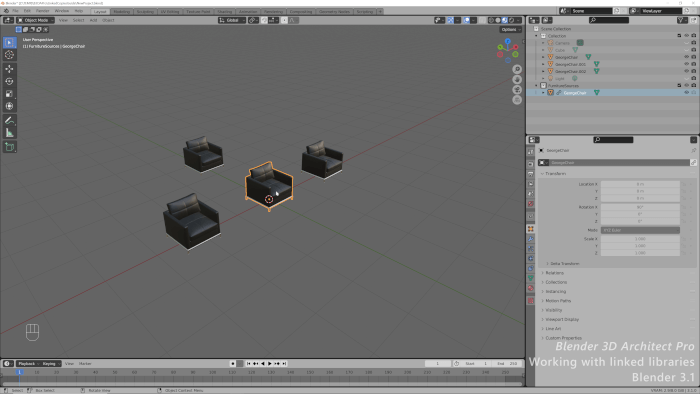
Task: Click the Rotation X value field
Action: click(640, 207)
